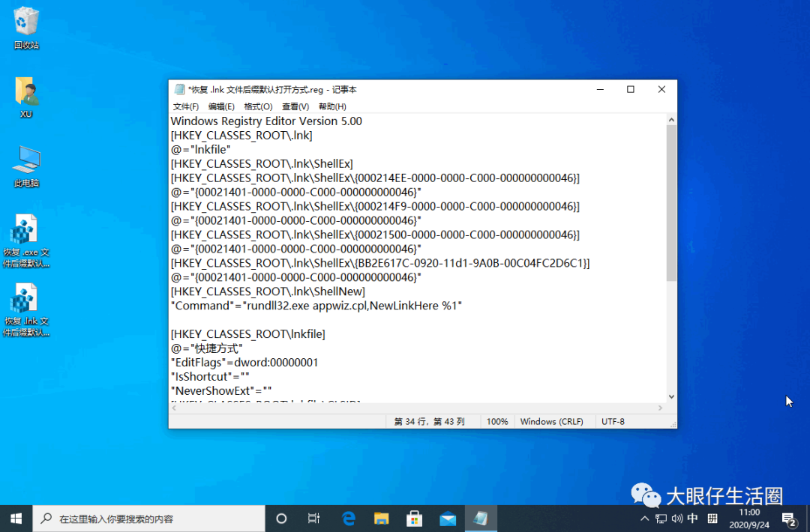Click the Notepad icon in the title bar

point(179,89)
